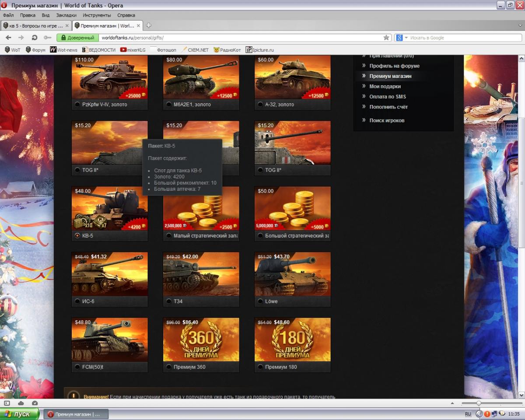Select the Т34 radio button
525x420 pixels.
pyautogui.click(x=169, y=301)
